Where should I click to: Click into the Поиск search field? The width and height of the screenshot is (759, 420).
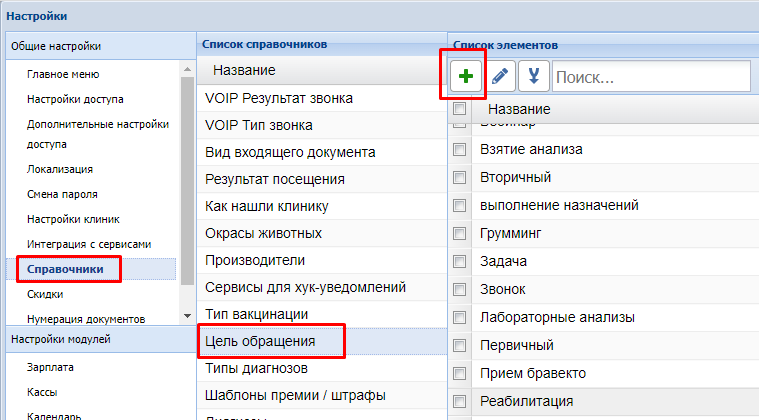tap(650, 76)
